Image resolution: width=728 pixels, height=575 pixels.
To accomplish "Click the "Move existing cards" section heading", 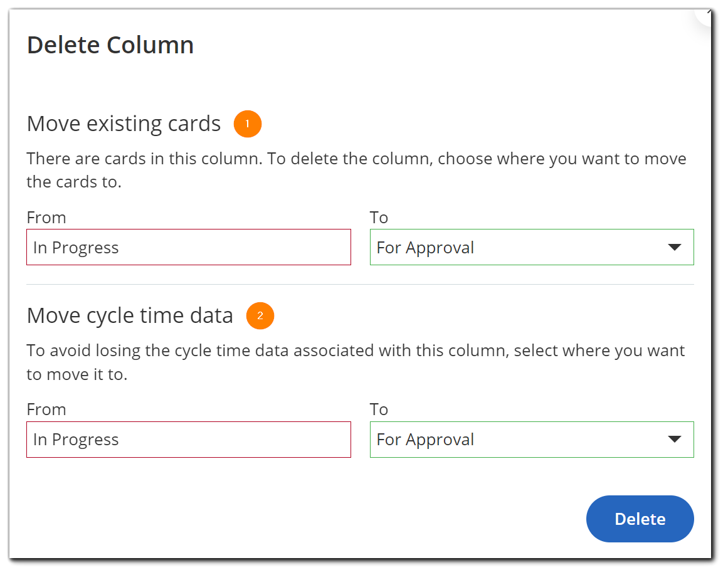I will tap(123, 124).
